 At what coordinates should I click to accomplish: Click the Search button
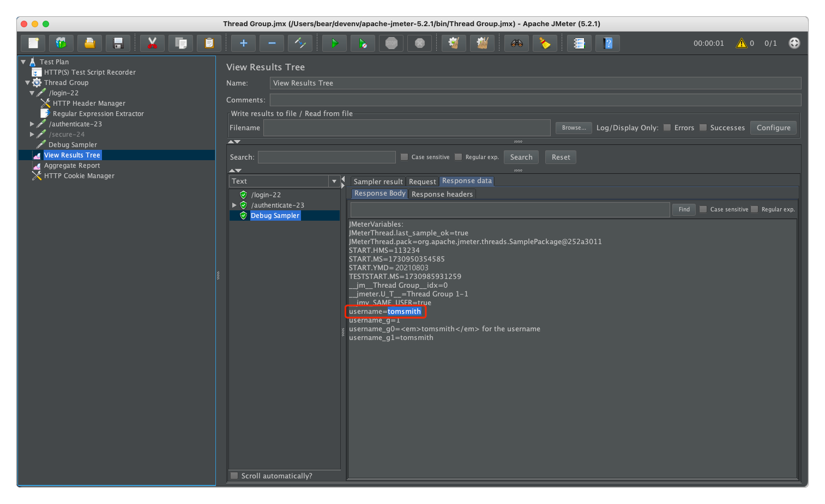(521, 157)
